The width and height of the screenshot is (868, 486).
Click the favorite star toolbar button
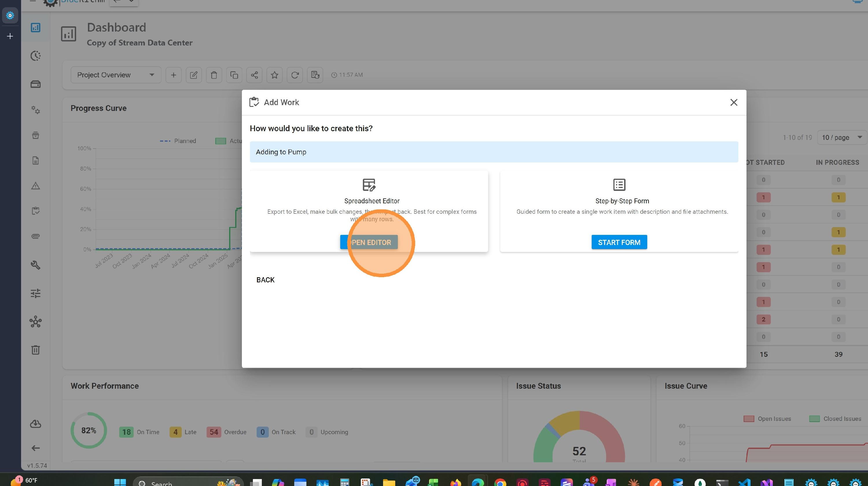coord(274,75)
